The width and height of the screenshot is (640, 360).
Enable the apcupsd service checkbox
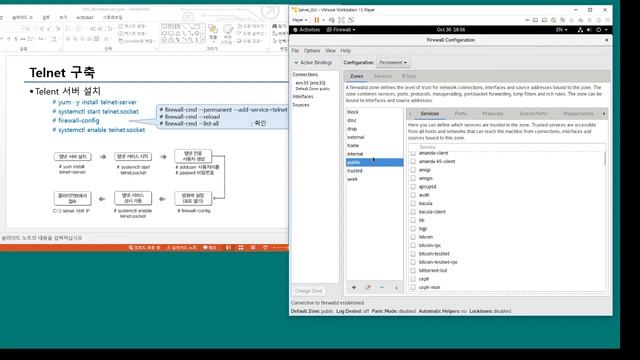coord(413,187)
